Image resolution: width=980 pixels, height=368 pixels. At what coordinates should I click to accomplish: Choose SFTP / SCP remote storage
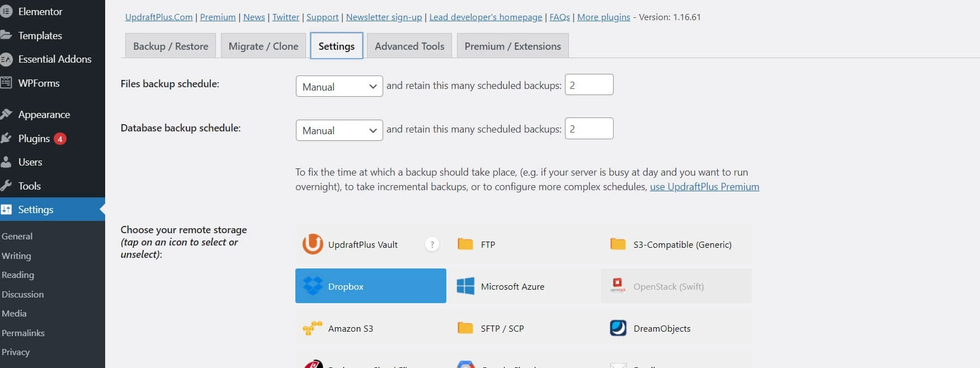(x=524, y=328)
